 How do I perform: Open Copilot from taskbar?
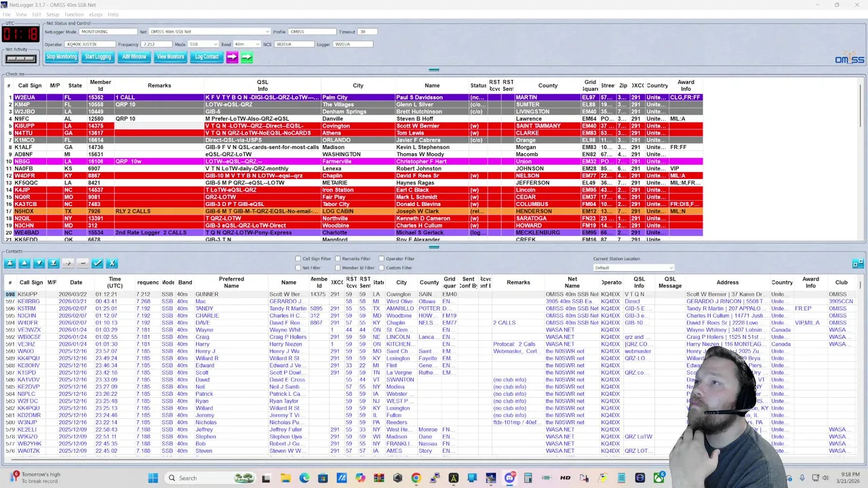[359, 478]
